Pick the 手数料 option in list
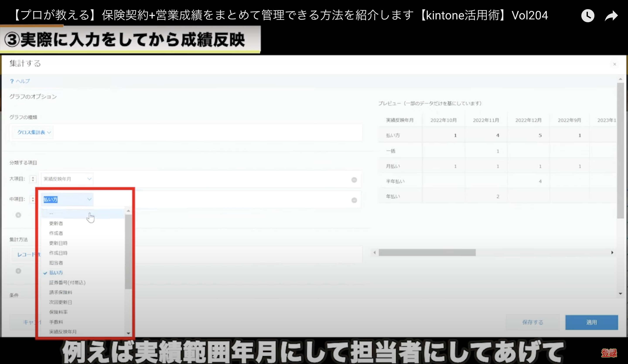 (56, 322)
